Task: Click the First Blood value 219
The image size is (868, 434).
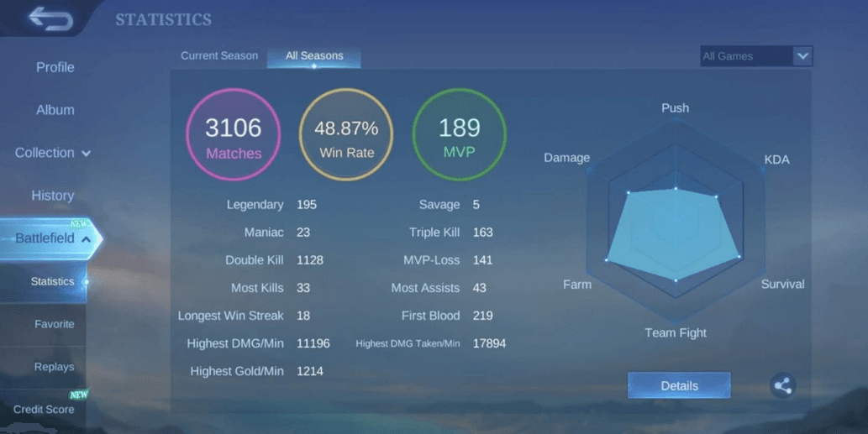Action: (482, 315)
